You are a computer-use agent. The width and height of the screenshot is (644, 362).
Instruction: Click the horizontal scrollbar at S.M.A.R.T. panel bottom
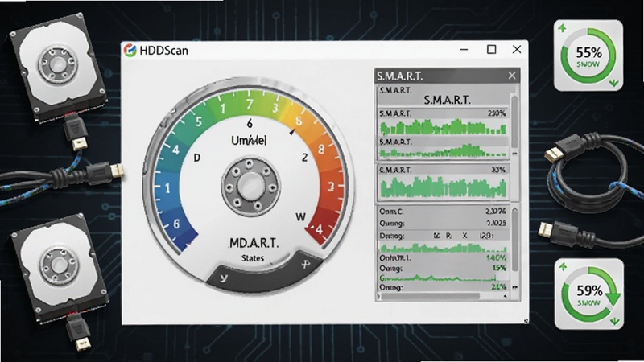click(431, 296)
